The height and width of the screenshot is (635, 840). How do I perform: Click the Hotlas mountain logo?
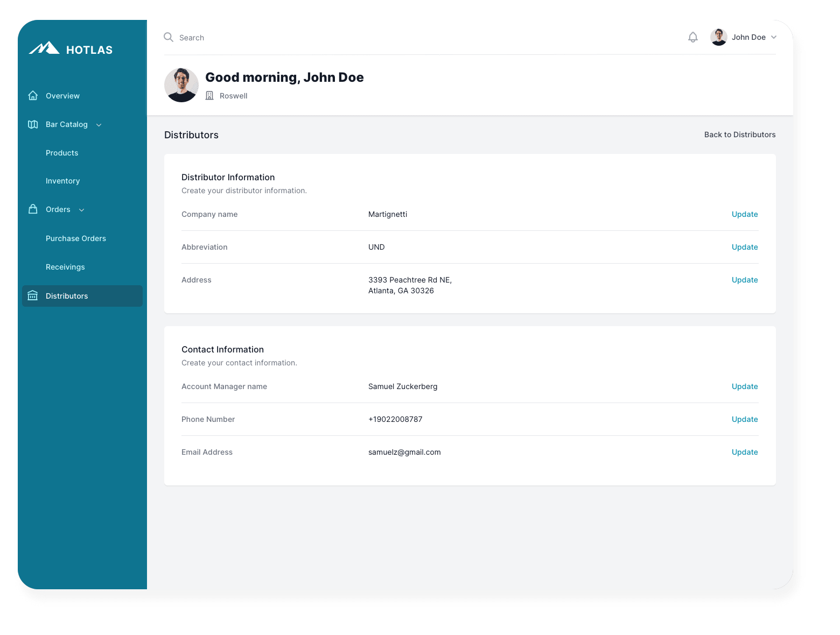tap(44, 48)
